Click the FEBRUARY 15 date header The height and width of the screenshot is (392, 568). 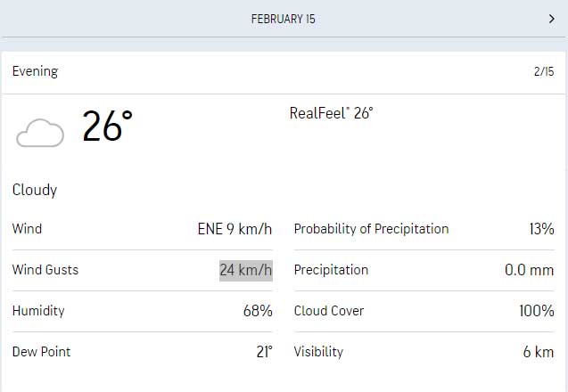pos(284,19)
